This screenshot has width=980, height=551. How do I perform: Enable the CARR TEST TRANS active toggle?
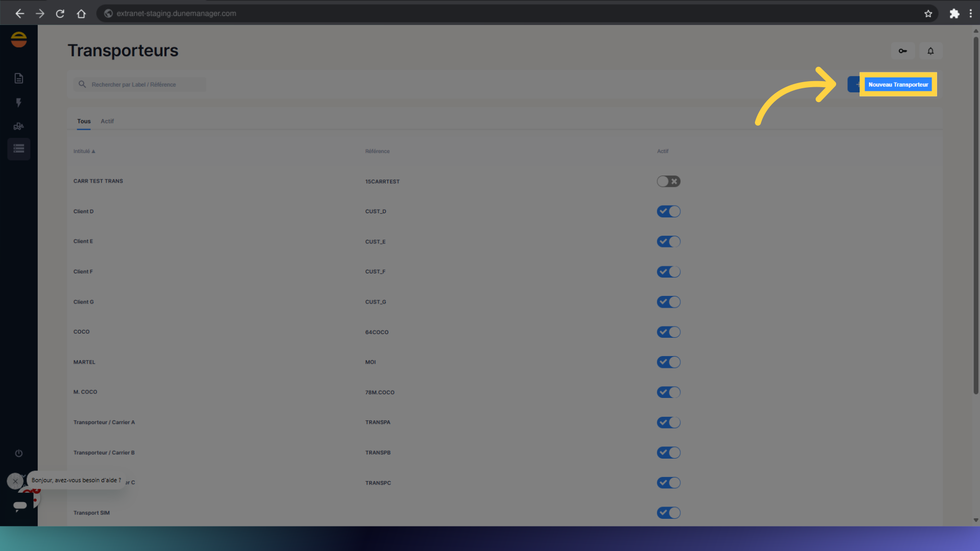[668, 182]
